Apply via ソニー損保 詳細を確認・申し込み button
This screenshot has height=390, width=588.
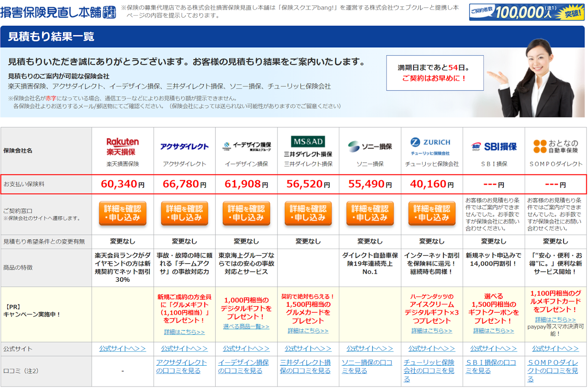[x=370, y=213]
